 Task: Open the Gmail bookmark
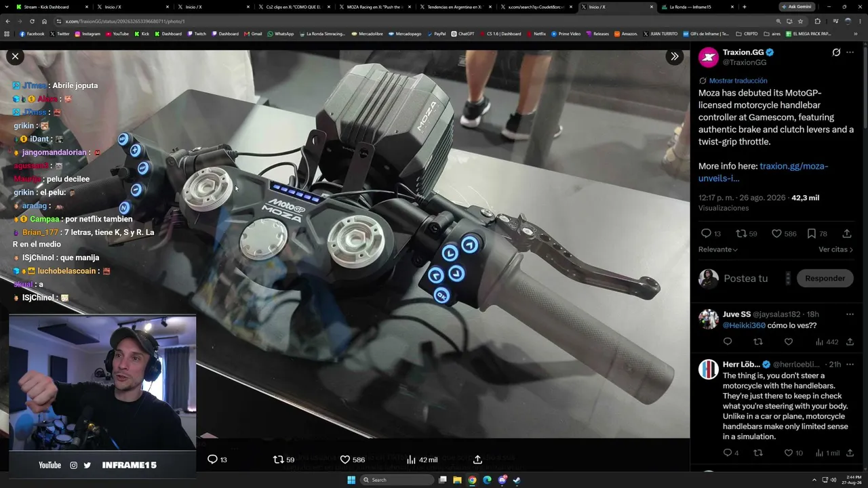[x=253, y=34]
